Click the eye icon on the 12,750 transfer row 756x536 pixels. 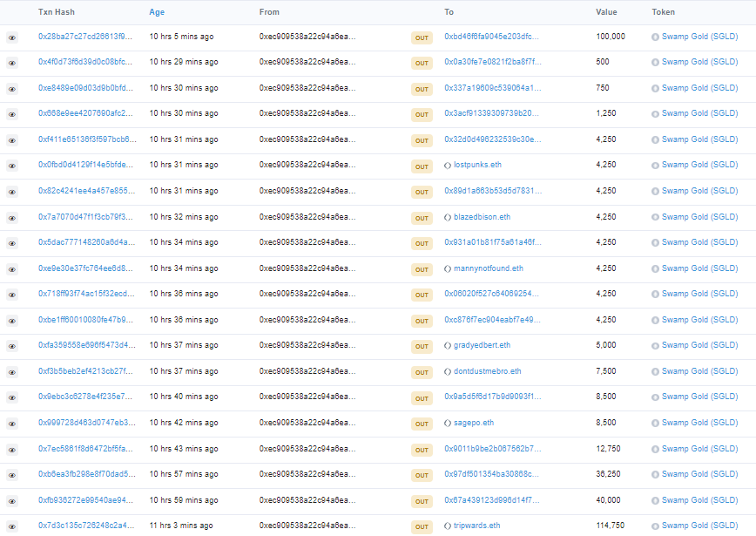point(10,448)
